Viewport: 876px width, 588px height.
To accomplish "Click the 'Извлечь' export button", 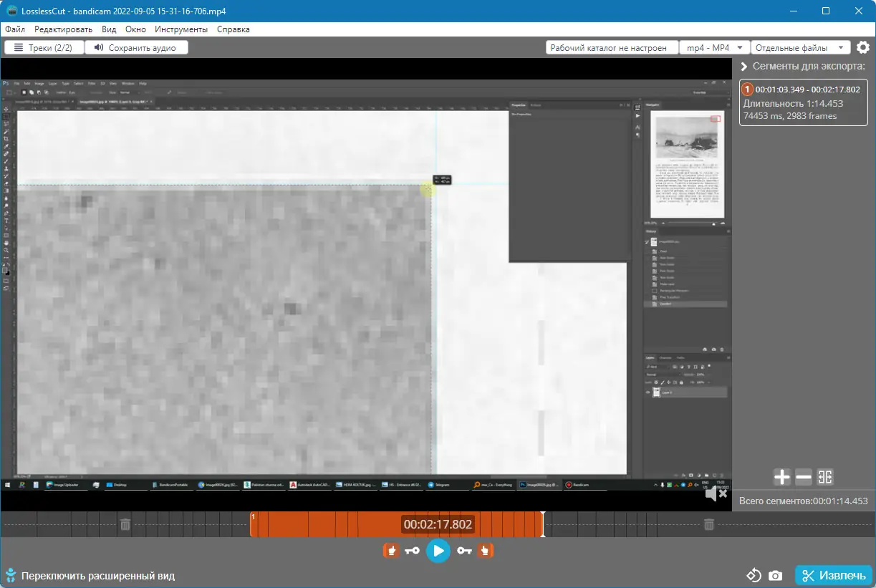I will point(833,575).
